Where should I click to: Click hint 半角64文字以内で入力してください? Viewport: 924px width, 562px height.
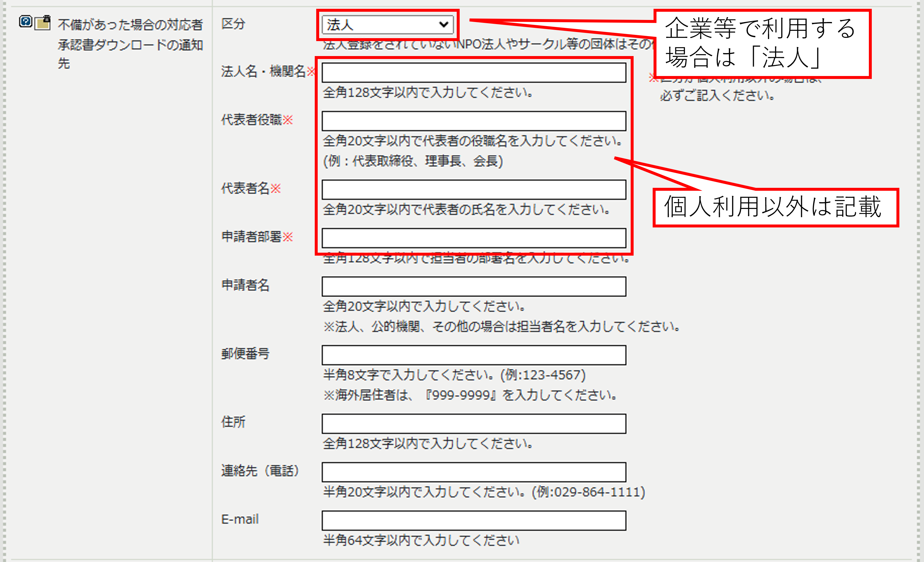[x=421, y=540]
